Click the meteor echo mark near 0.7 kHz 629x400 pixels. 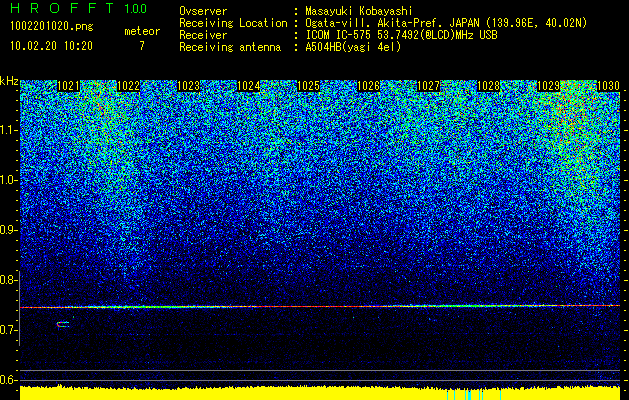(63, 325)
